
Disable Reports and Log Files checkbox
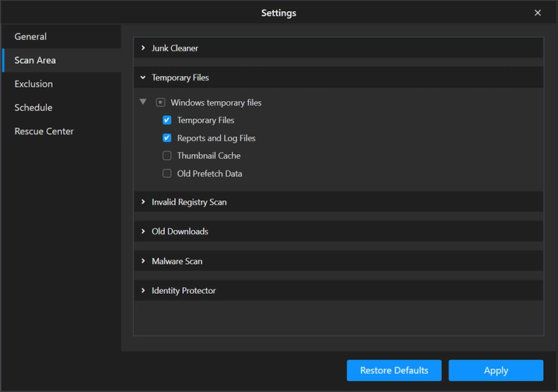(x=167, y=138)
